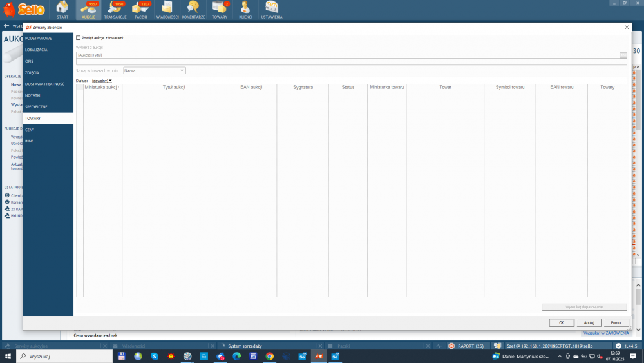Expand the Aukcja::Tytuł field selector
Viewport: 644px width, 363px height.
(623, 55)
